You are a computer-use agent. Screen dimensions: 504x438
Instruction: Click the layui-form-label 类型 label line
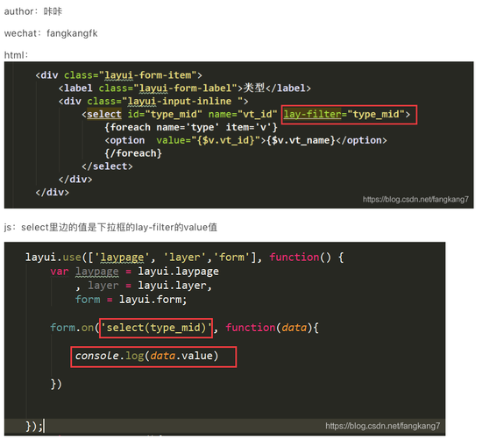pyautogui.click(x=184, y=88)
